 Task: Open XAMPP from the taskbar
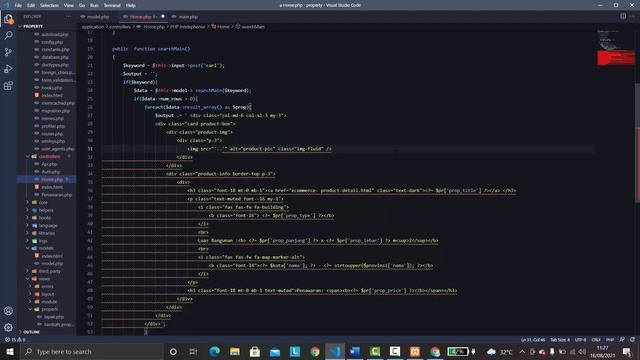pos(415,351)
